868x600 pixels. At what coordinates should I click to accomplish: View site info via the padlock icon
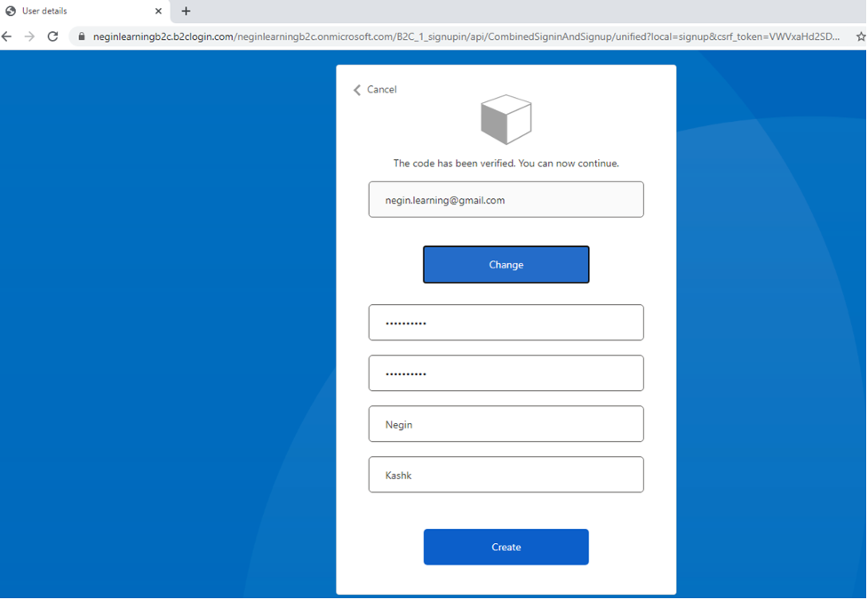pos(82,37)
